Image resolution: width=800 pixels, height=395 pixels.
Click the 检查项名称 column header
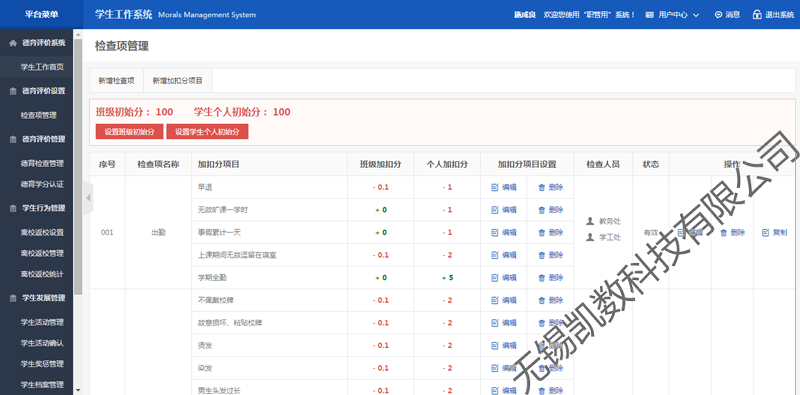158,164
